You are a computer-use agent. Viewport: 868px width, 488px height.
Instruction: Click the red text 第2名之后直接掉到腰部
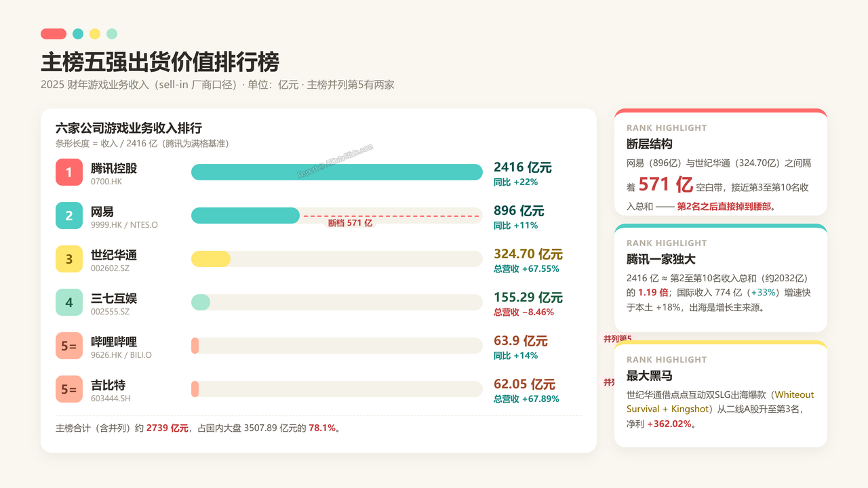(x=724, y=206)
